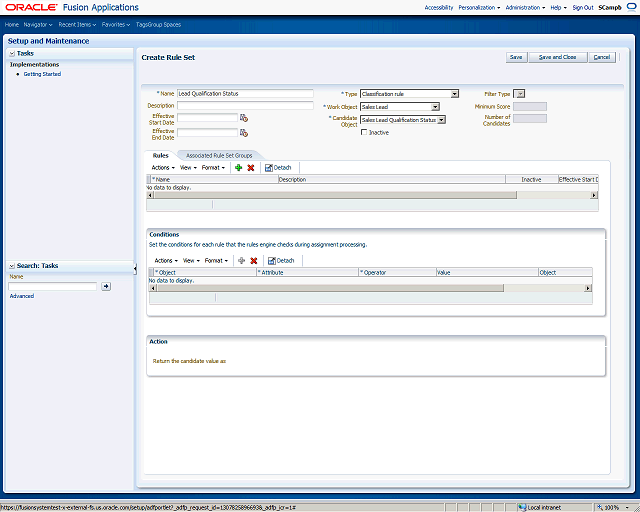Open zoom level dropdown in status bar
Screen dimensions: 640x512
tap(627, 508)
